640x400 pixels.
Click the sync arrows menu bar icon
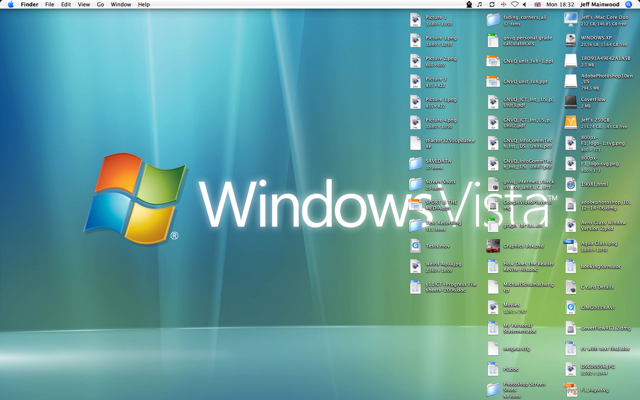tap(492, 4)
